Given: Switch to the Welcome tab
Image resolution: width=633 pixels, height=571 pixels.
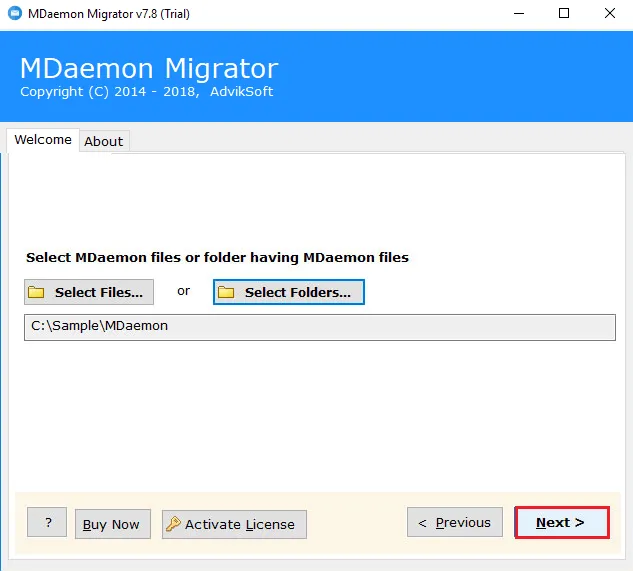Looking at the screenshot, I should click(43, 140).
